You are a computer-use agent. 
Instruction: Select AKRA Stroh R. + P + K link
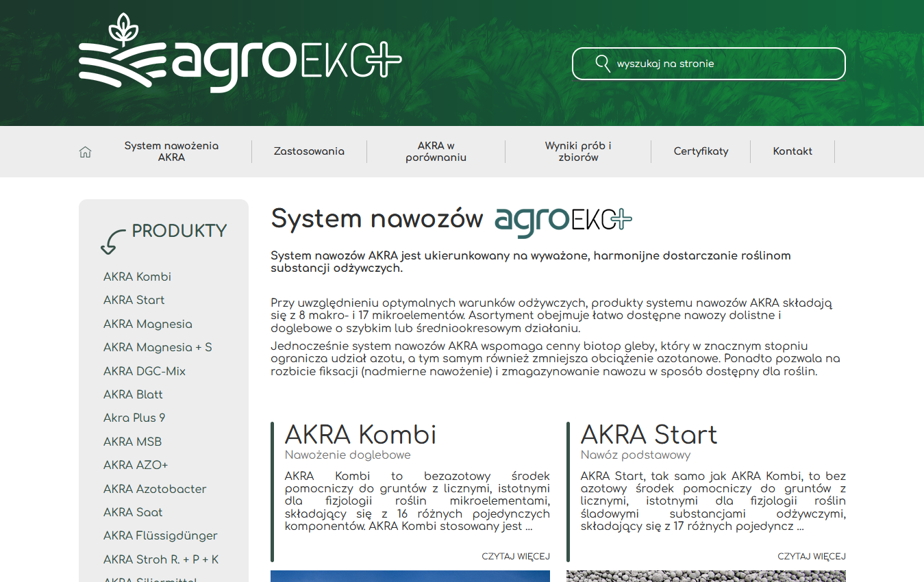coord(161,559)
